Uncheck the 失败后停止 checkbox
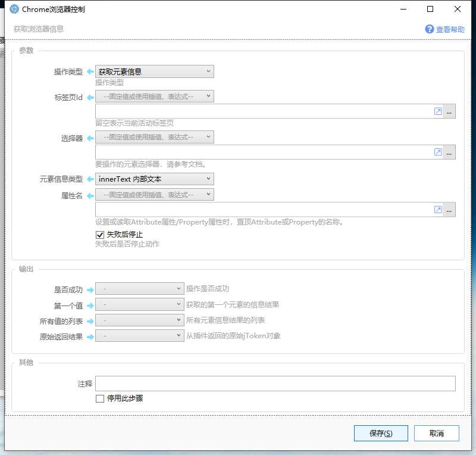Viewport: 476px width, 455px height. pyautogui.click(x=100, y=235)
